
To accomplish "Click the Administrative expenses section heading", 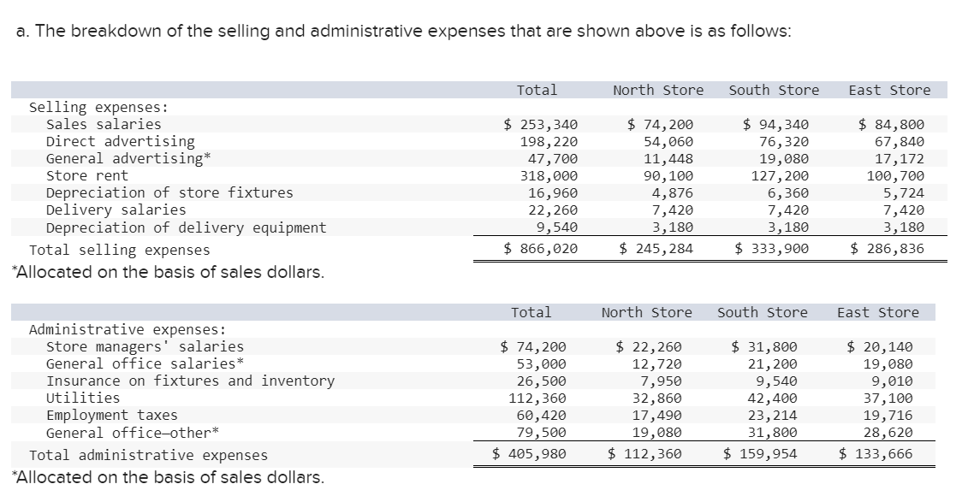I will click(128, 329).
